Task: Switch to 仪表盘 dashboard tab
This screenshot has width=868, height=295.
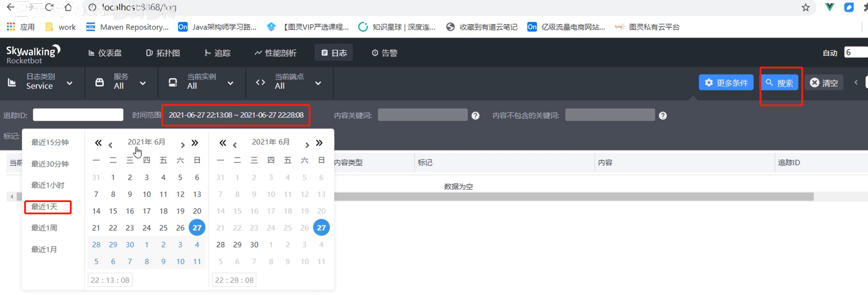Action: [105, 53]
